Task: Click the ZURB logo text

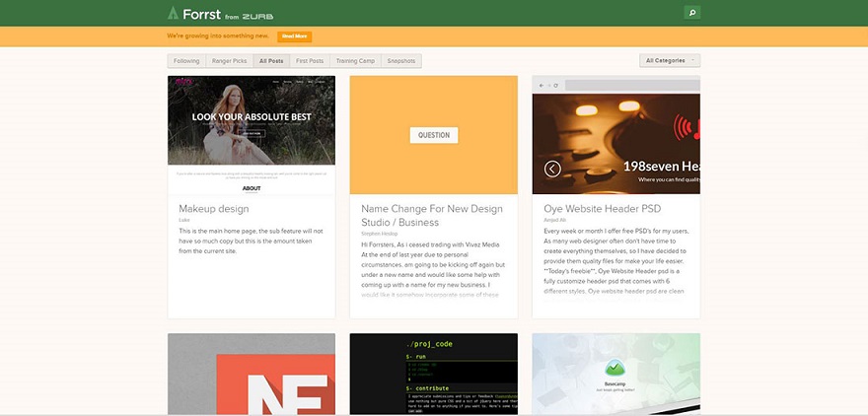Action: 257,17
